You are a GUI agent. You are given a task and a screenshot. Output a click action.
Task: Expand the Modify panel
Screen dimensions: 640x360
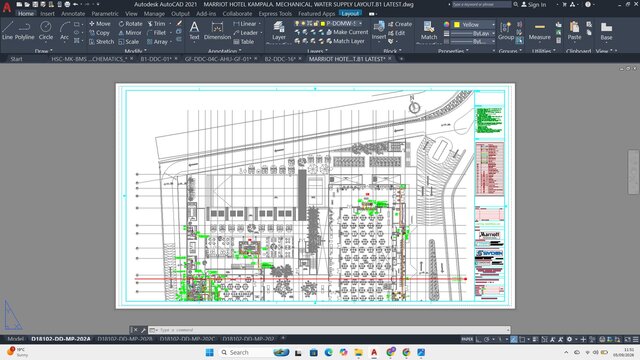tap(136, 51)
